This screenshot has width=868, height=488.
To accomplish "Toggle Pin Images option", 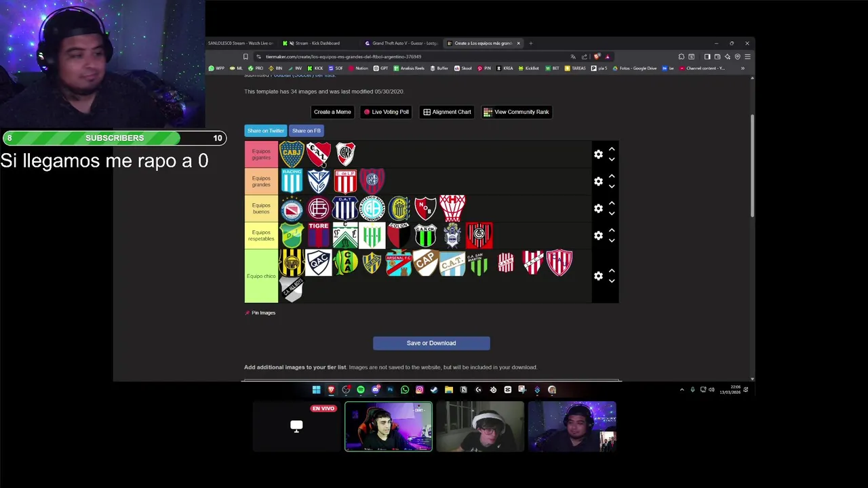I will (260, 312).
